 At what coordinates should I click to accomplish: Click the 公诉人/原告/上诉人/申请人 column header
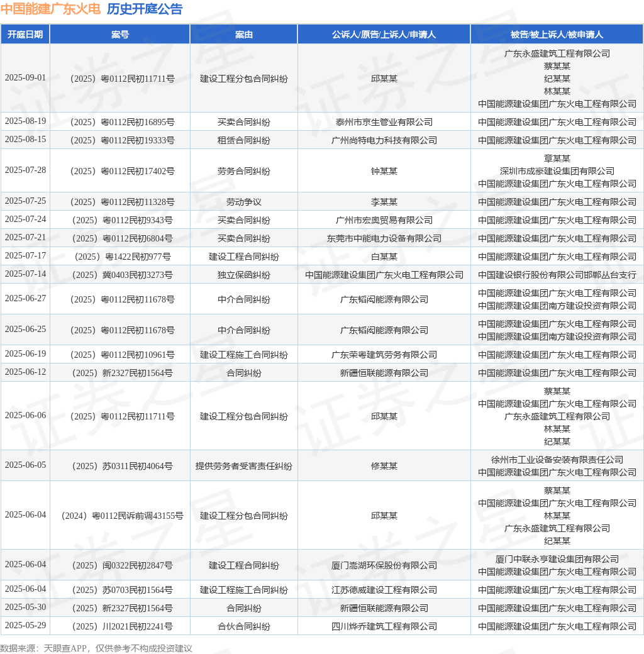(x=384, y=34)
